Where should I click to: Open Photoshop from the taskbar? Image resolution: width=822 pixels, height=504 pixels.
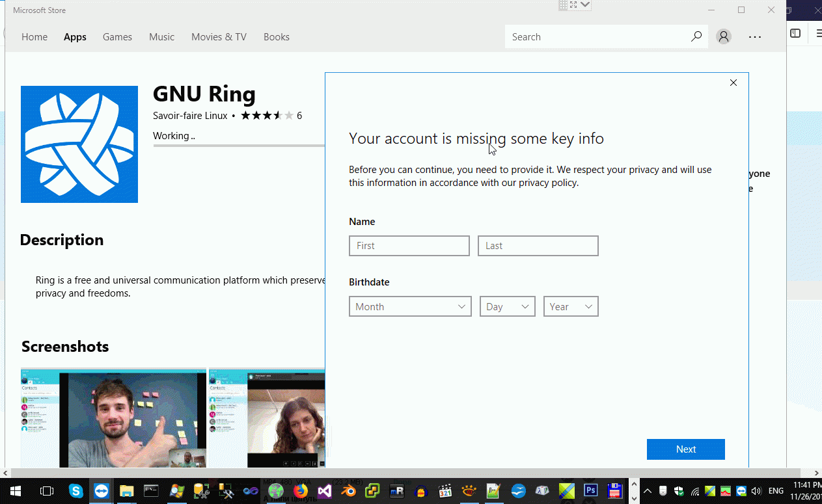click(591, 491)
